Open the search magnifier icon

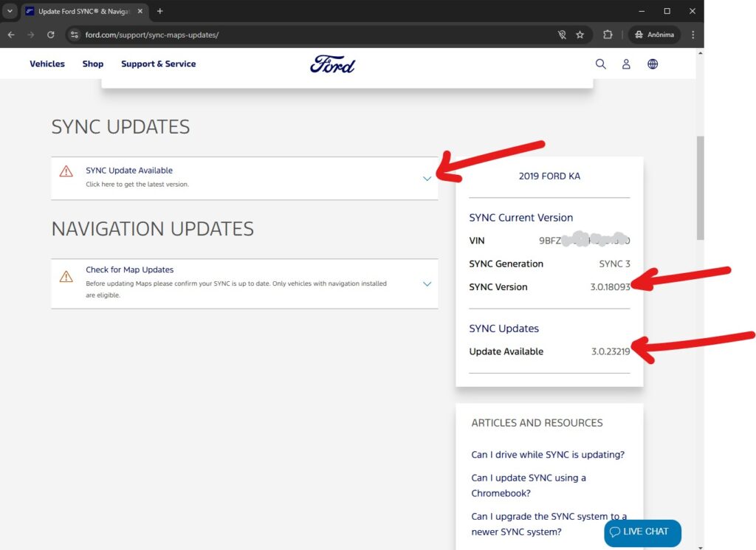[600, 64]
